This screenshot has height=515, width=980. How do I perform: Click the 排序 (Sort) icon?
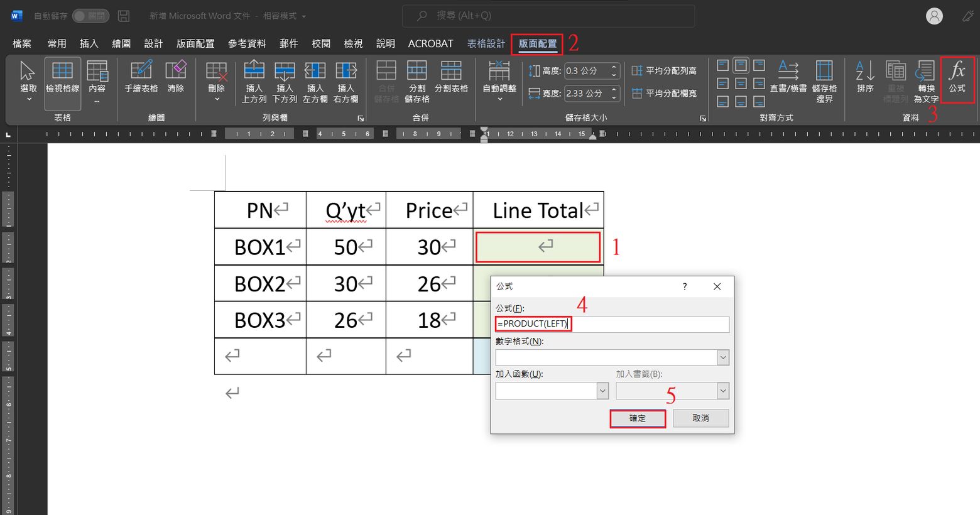click(x=865, y=78)
